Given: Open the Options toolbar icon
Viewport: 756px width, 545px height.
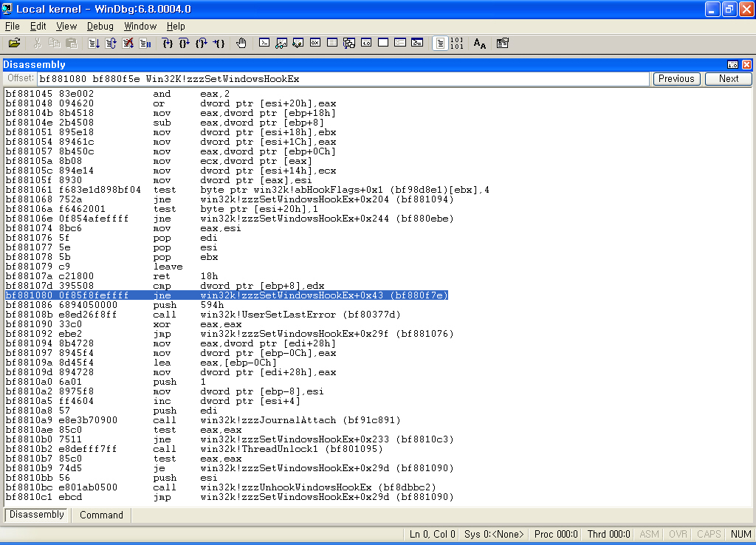Looking at the screenshot, I should (x=502, y=44).
